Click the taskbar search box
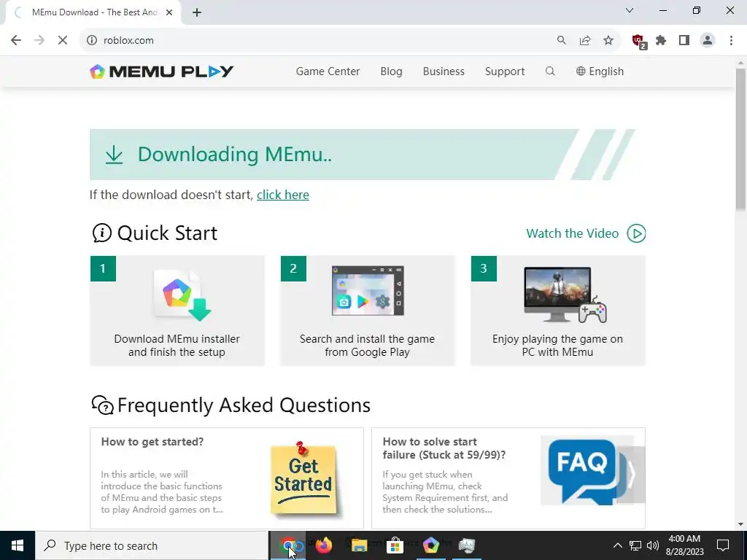Image resolution: width=747 pixels, height=560 pixels. (x=152, y=545)
